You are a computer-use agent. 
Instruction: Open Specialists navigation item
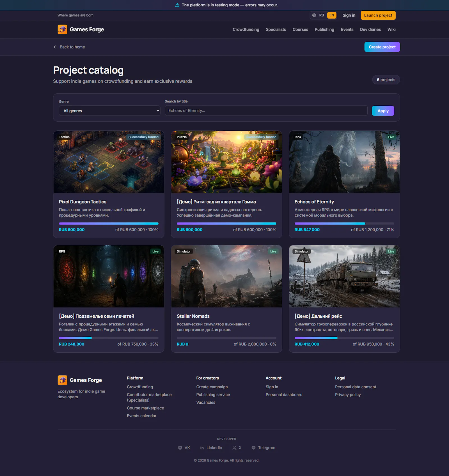coord(276,29)
